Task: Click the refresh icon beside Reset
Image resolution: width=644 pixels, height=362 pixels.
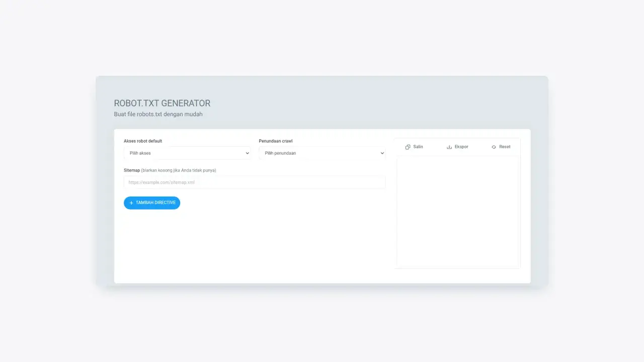Action: [494, 147]
